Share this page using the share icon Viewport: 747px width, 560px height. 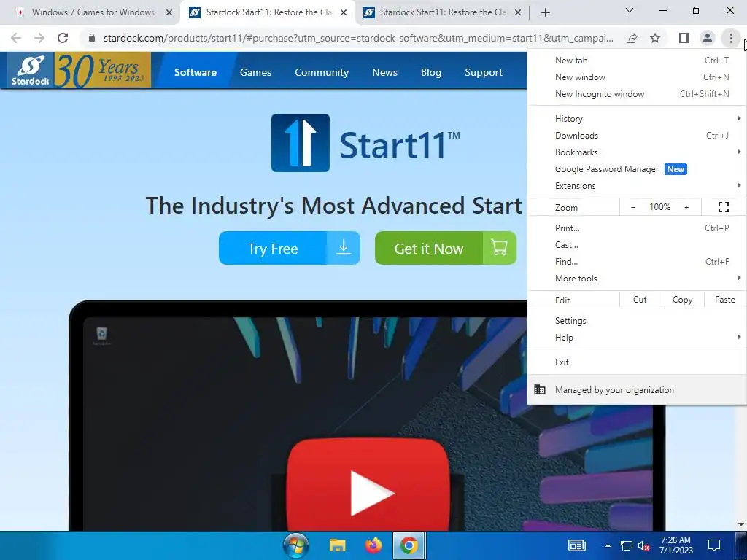point(632,38)
